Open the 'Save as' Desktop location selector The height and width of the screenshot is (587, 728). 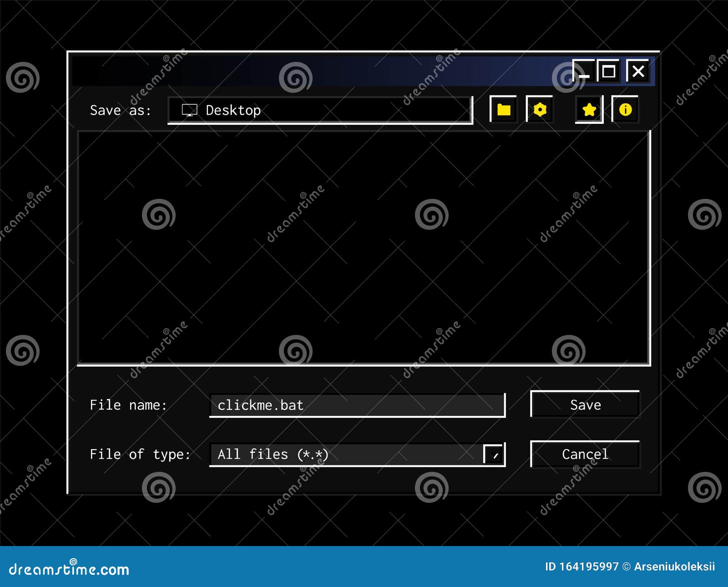click(x=318, y=110)
